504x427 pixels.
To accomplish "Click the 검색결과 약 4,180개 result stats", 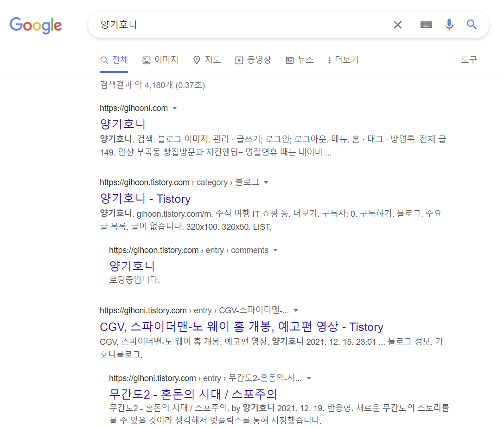I will 153,85.
